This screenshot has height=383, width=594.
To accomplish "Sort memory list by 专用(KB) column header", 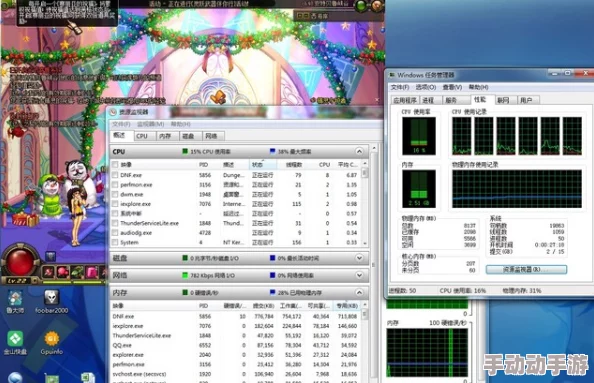I will pos(347,305).
